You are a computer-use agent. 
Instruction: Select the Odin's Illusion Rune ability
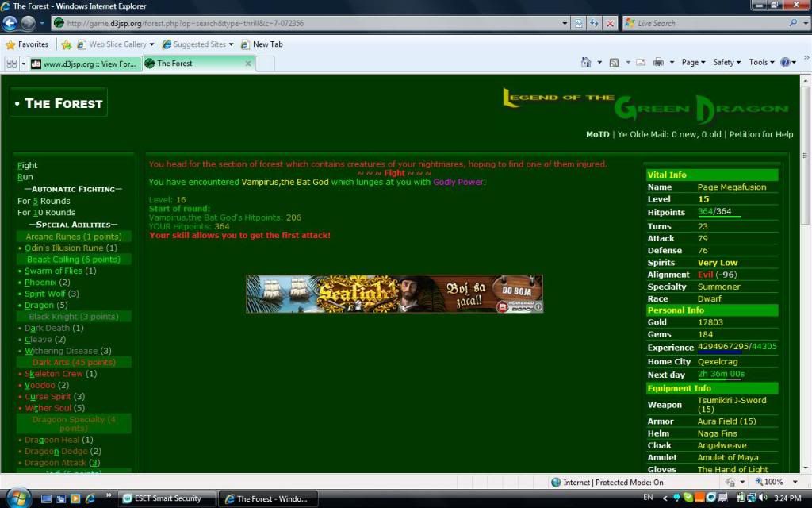tap(64, 248)
